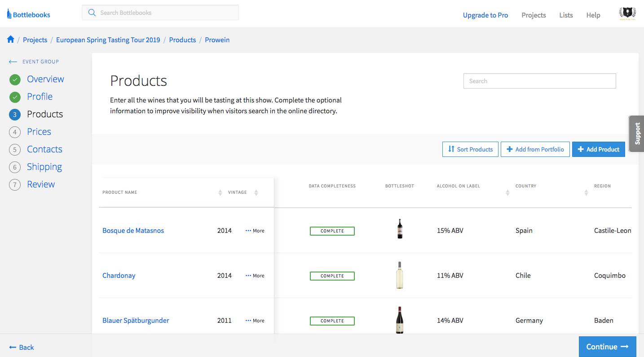Click Products in the breadcrumb
The height and width of the screenshot is (357, 644).
coord(182,40)
